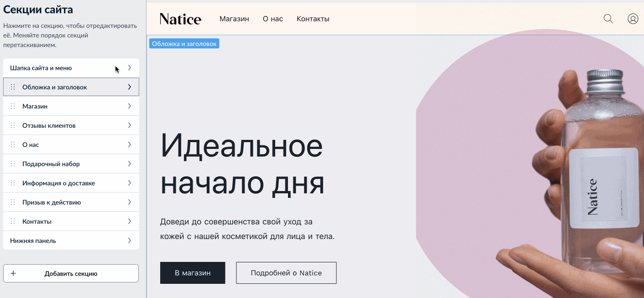This screenshot has width=644, height=298.
Task: Expand chevron on О нас section row
Action: coord(130,144)
